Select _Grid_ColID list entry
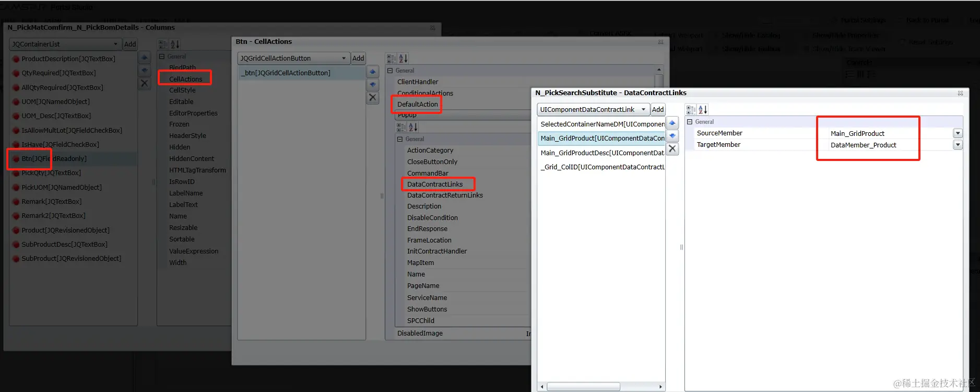 pos(601,167)
